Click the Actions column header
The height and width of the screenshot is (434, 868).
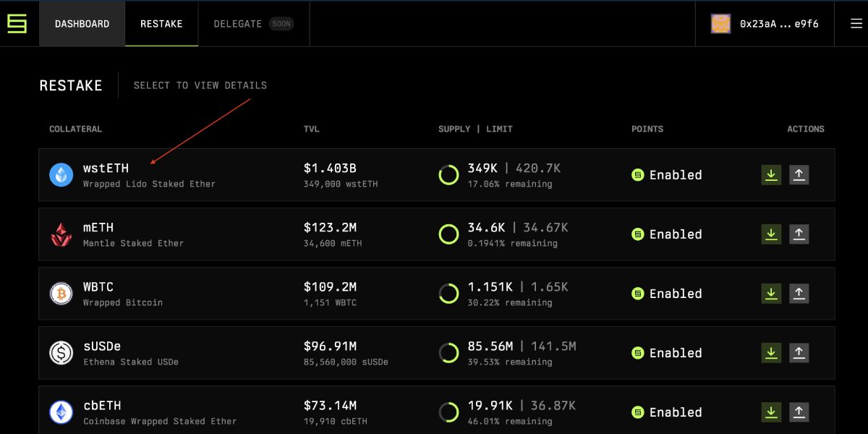(x=806, y=129)
